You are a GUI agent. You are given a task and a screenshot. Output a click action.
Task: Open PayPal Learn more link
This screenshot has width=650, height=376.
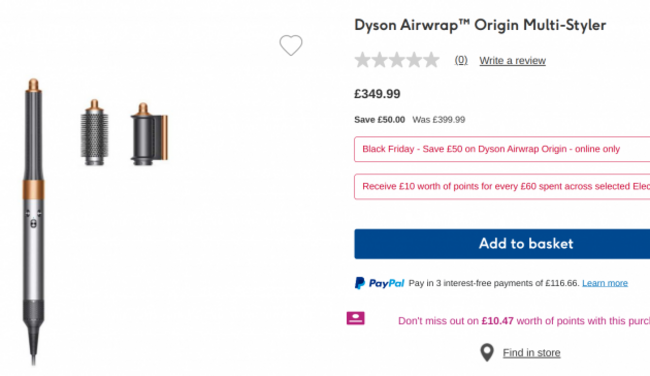click(x=605, y=283)
